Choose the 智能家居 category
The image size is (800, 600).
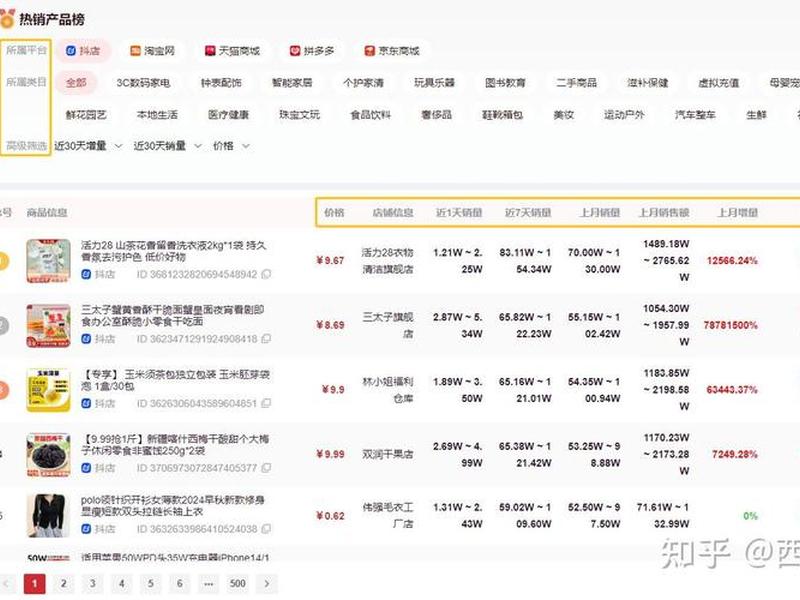point(292,83)
